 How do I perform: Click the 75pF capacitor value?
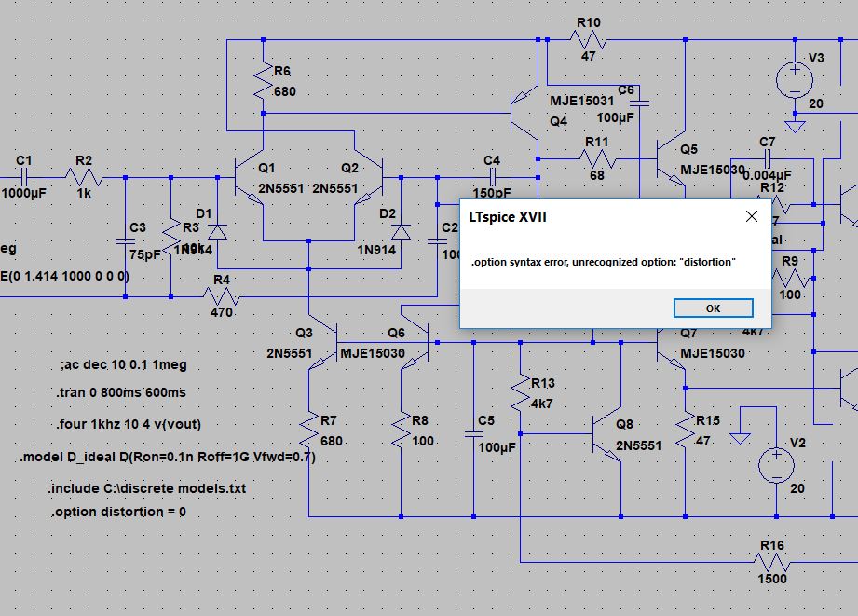(x=145, y=254)
